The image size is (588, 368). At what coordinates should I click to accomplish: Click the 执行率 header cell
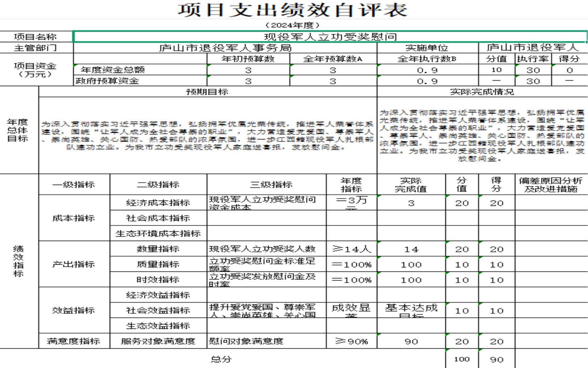click(533, 59)
